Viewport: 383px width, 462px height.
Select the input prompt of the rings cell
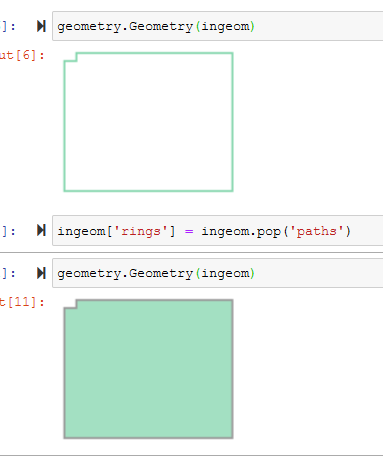pos(8,231)
